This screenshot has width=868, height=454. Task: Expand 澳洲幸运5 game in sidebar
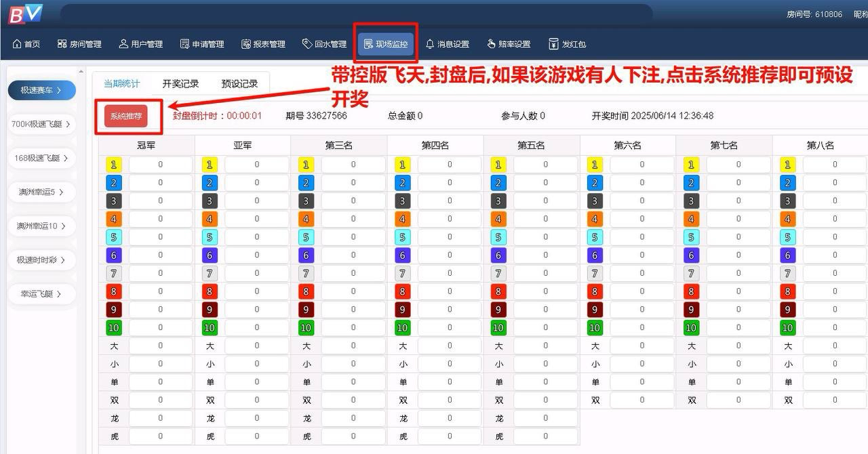41,192
